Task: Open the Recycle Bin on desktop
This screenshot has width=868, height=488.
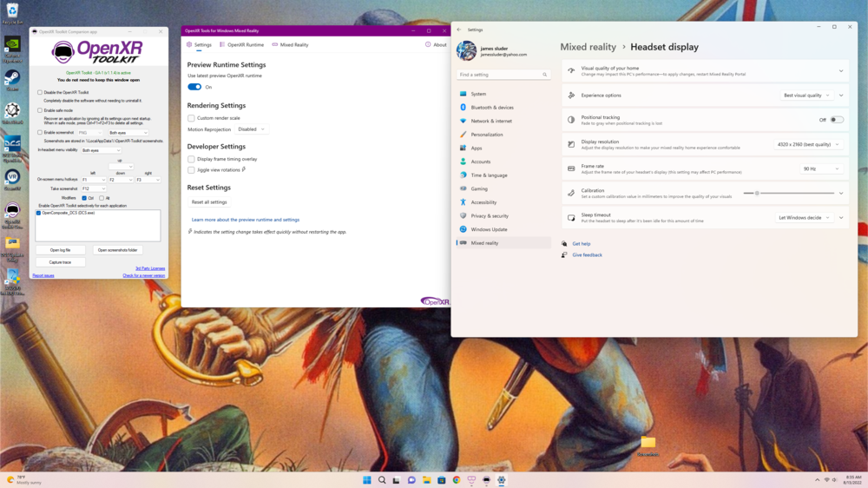Action: pyautogui.click(x=12, y=13)
